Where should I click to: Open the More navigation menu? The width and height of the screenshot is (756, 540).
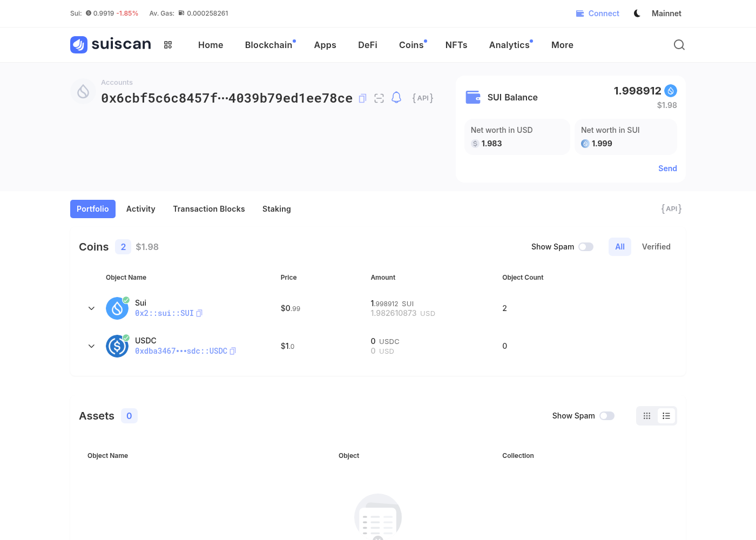(x=562, y=45)
